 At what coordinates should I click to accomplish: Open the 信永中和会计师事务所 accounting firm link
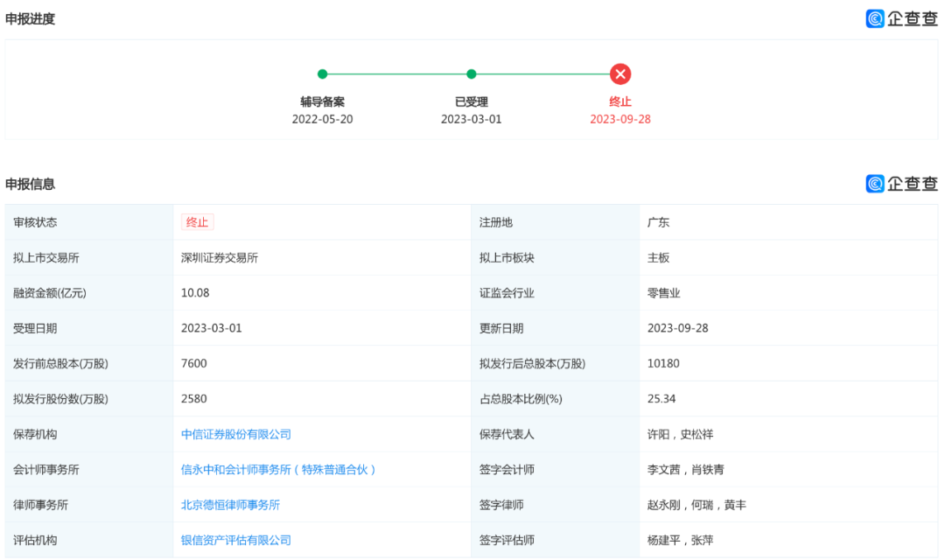[277, 469]
